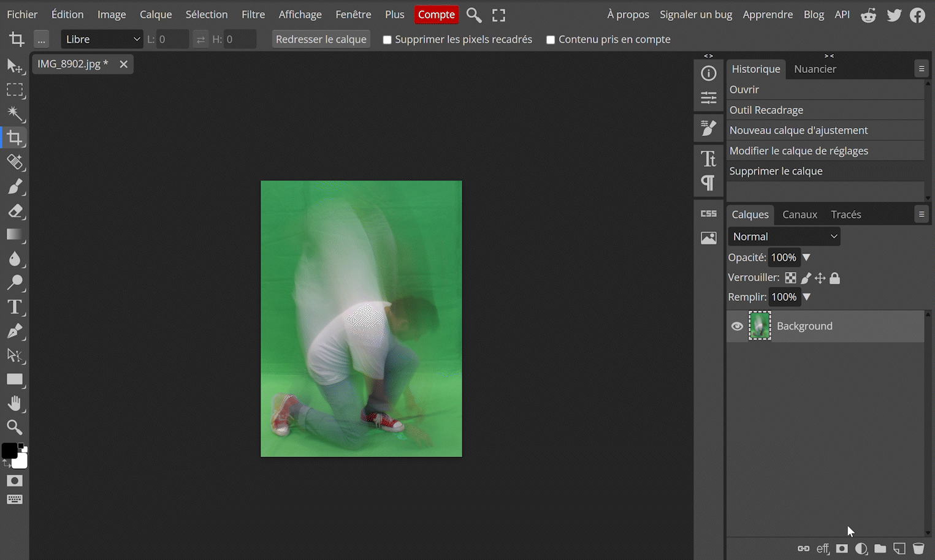Toggle Quick Mask mode
Viewport: 935px width, 560px height.
pos(15,481)
